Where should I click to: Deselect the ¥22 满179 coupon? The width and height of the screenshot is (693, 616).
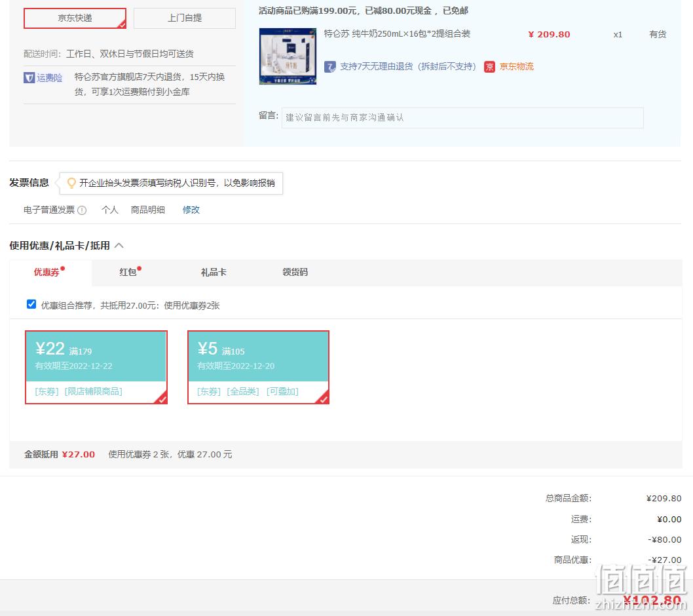[96, 367]
